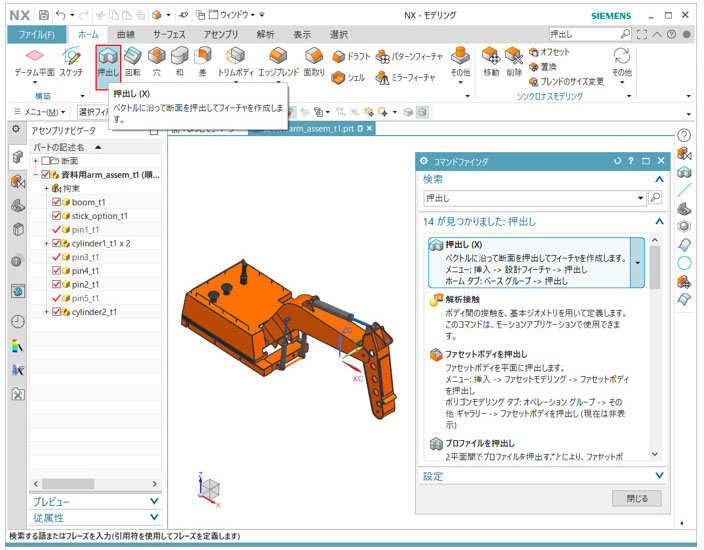Toggle checkbox for pin4_t1
704x550 pixels.
click(56, 271)
